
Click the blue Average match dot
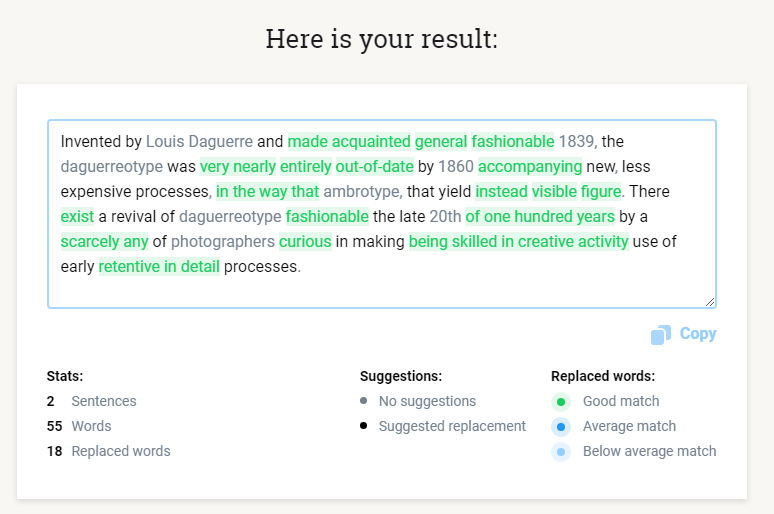tap(561, 426)
